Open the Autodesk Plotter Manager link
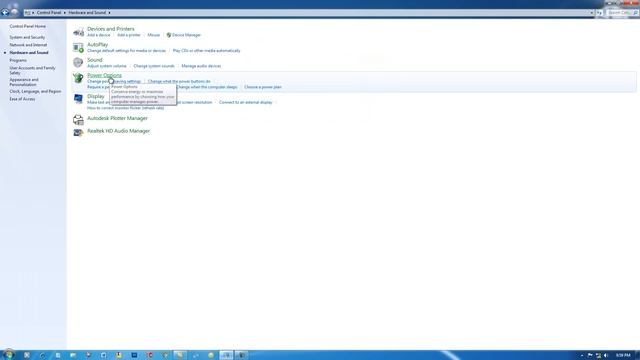640x360 pixels. (x=117, y=118)
